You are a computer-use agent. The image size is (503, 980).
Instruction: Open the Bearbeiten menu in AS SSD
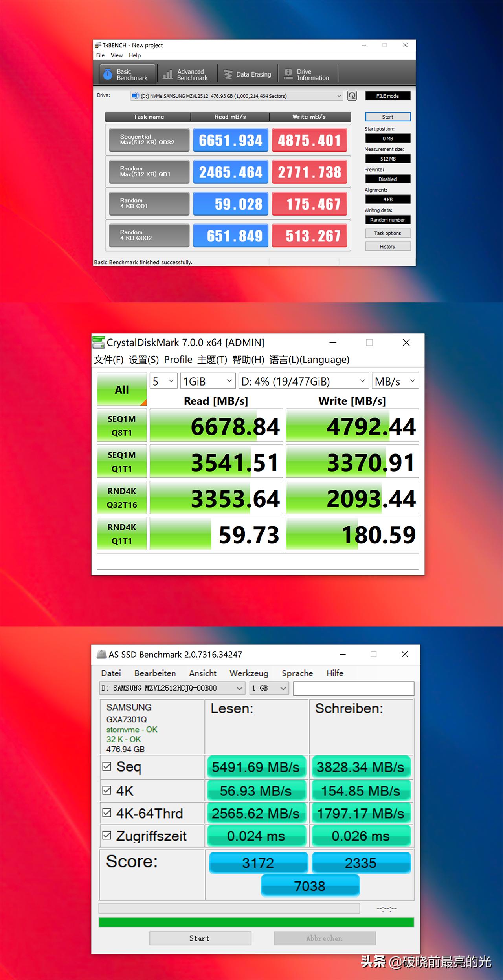(x=155, y=673)
